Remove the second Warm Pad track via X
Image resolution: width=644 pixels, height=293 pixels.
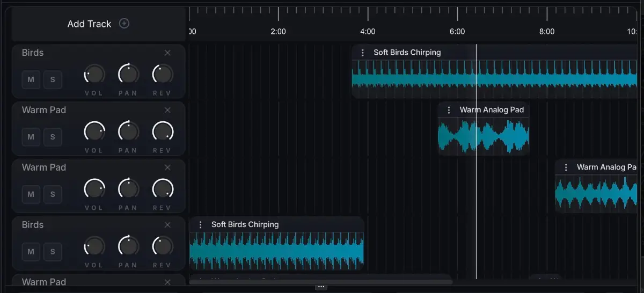pos(167,167)
